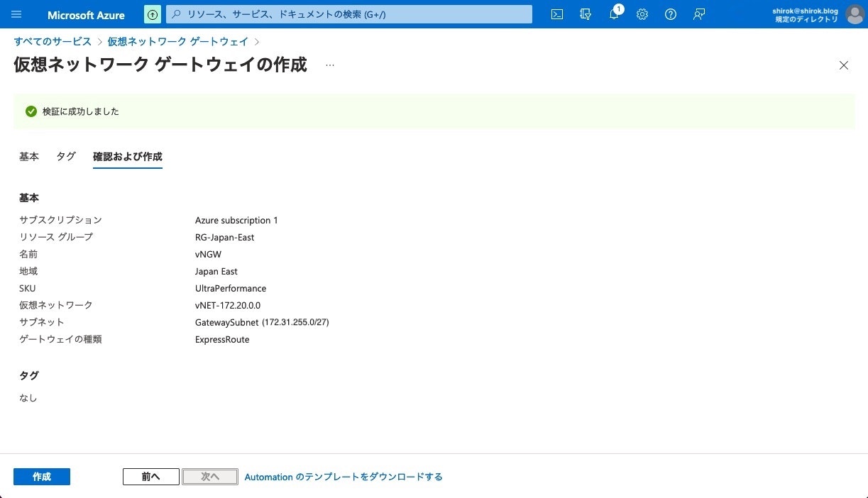Viewport: 868px width, 498px height.
Task: Click the タグ section heading
Action: click(x=29, y=375)
